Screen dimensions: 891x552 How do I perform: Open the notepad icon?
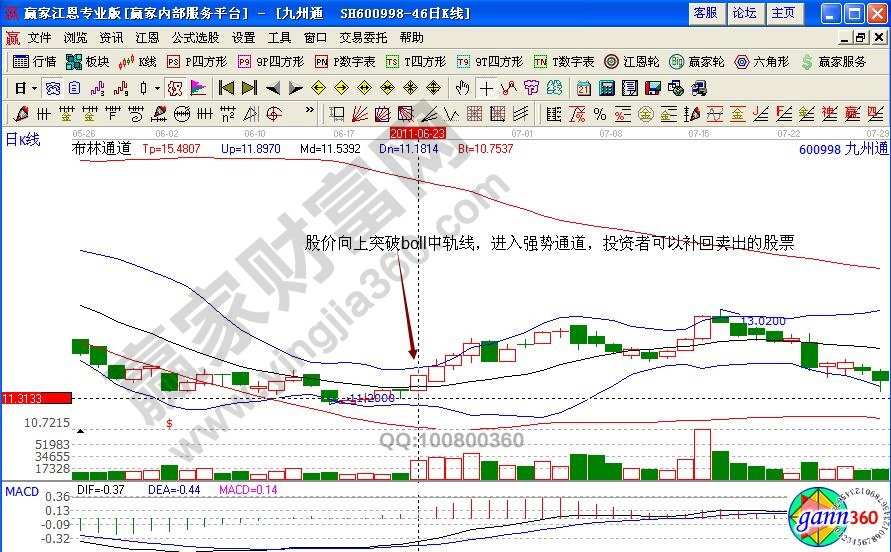coord(630,88)
